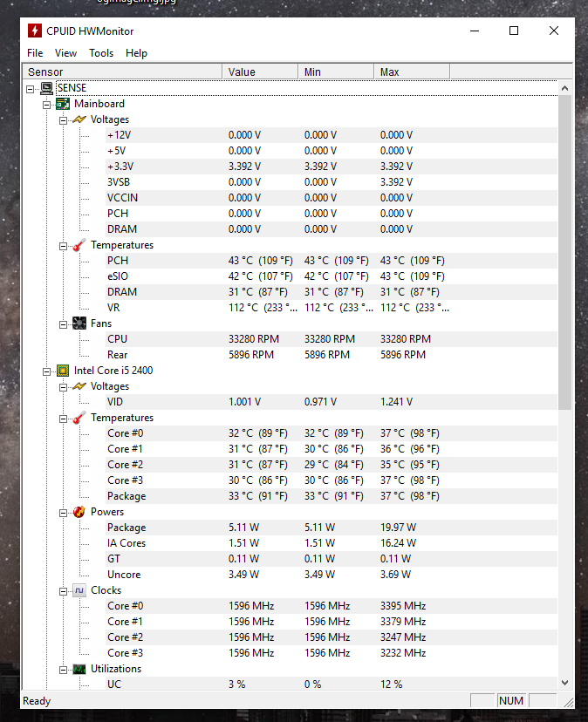Select the Mainboard label
The height and width of the screenshot is (722, 588).
tap(99, 104)
